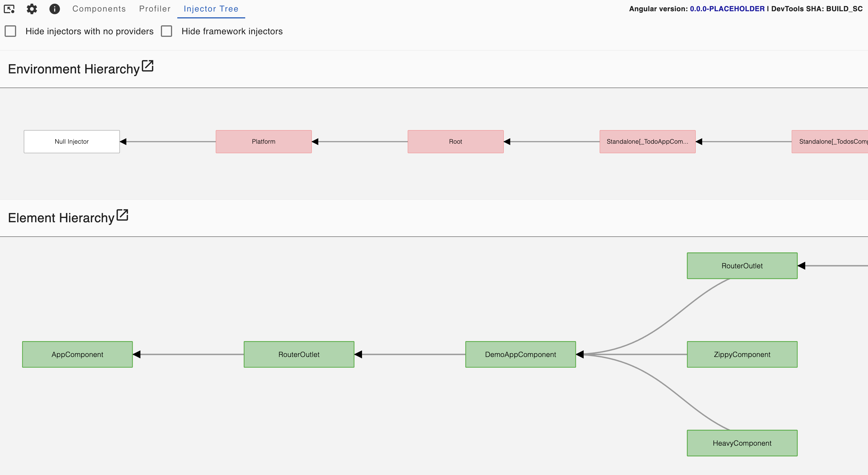Select the ZippyComponent node
Screen dimensions: 868x475
point(742,354)
